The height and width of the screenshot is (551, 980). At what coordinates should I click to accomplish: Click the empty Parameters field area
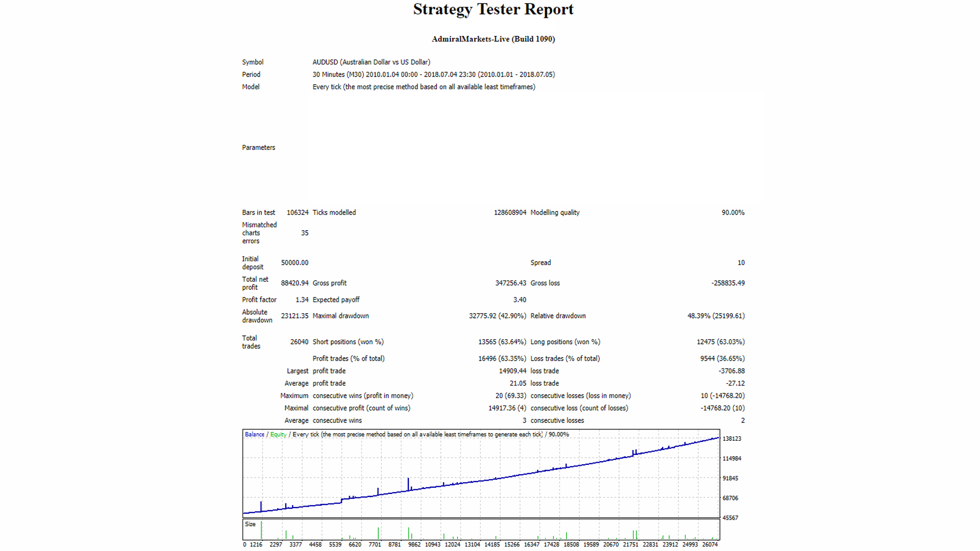pos(536,147)
